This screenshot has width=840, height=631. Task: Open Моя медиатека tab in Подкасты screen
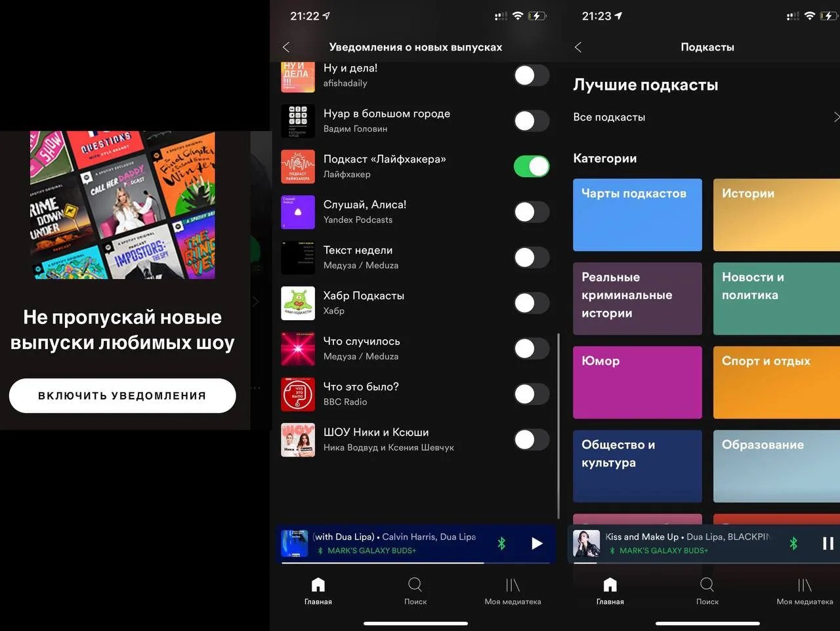[805, 591]
